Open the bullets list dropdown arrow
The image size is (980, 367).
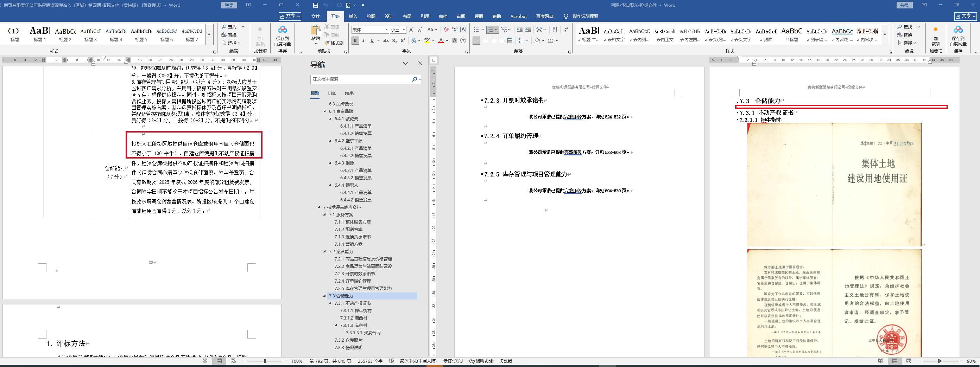[482, 30]
